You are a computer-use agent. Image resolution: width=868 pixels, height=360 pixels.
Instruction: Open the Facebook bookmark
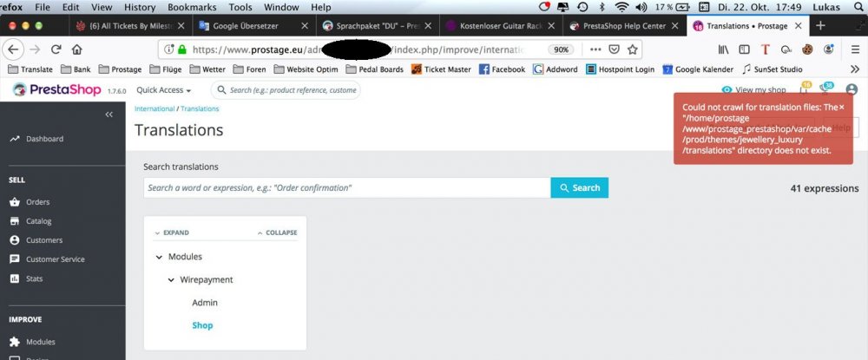[502, 69]
